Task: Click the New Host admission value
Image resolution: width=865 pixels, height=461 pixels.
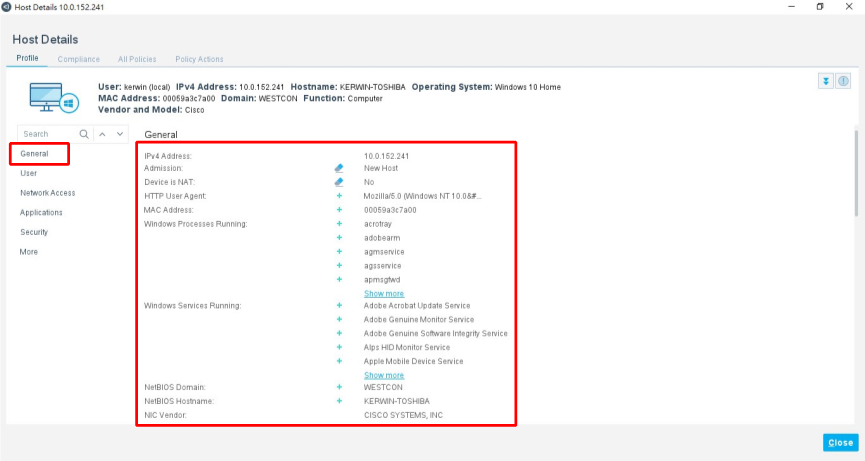Action: click(381, 168)
